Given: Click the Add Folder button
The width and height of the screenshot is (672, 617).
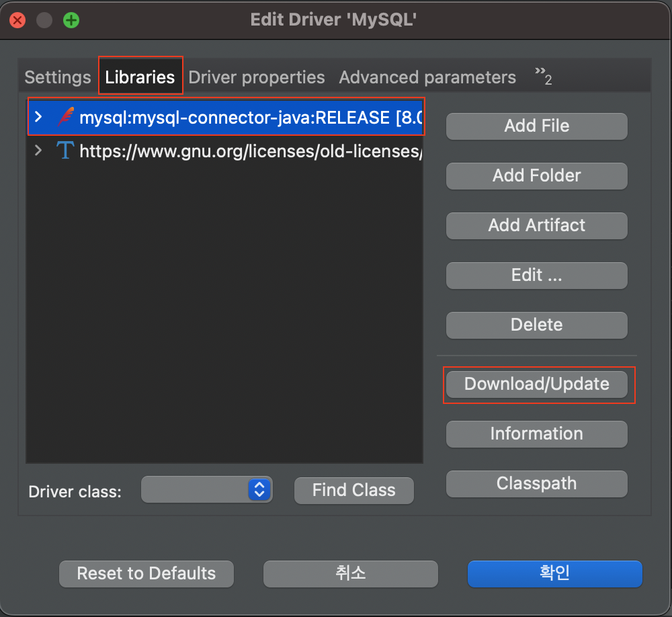Looking at the screenshot, I should (536, 176).
